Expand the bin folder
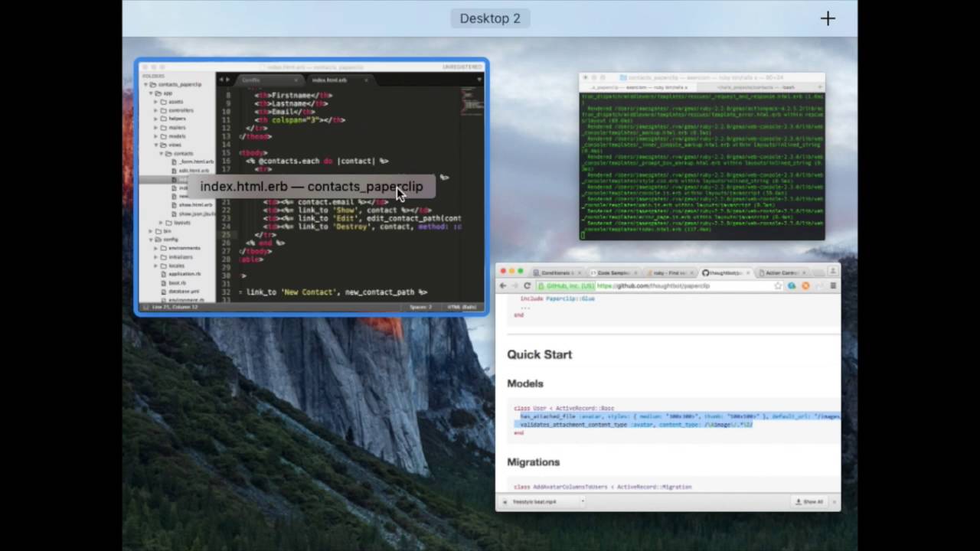980x551 pixels. [151, 231]
